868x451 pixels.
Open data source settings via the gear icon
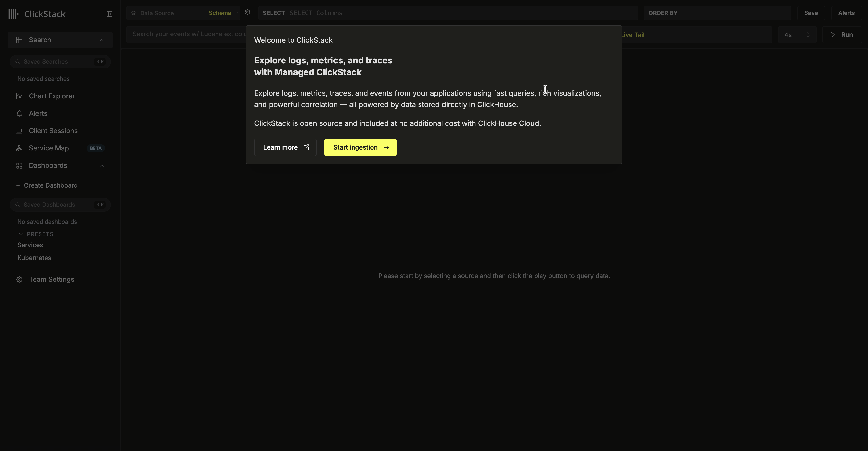tap(248, 12)
